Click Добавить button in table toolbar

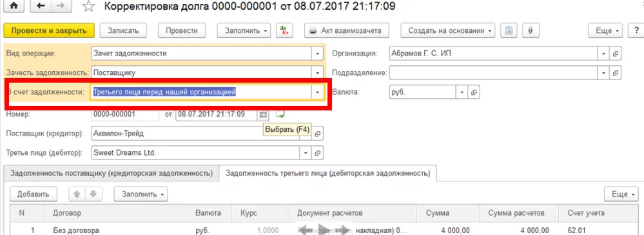(x=34, y=194)
